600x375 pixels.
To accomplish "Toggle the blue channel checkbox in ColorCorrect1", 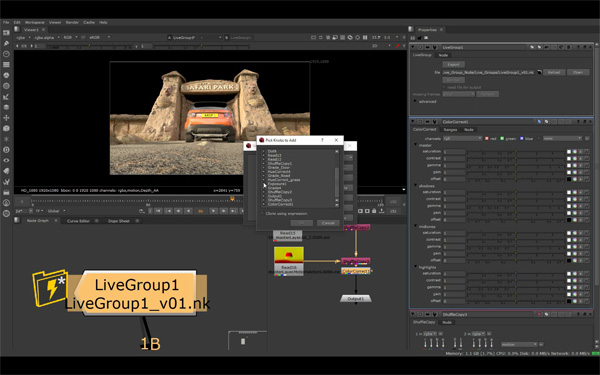I will [x=522, y=139].
